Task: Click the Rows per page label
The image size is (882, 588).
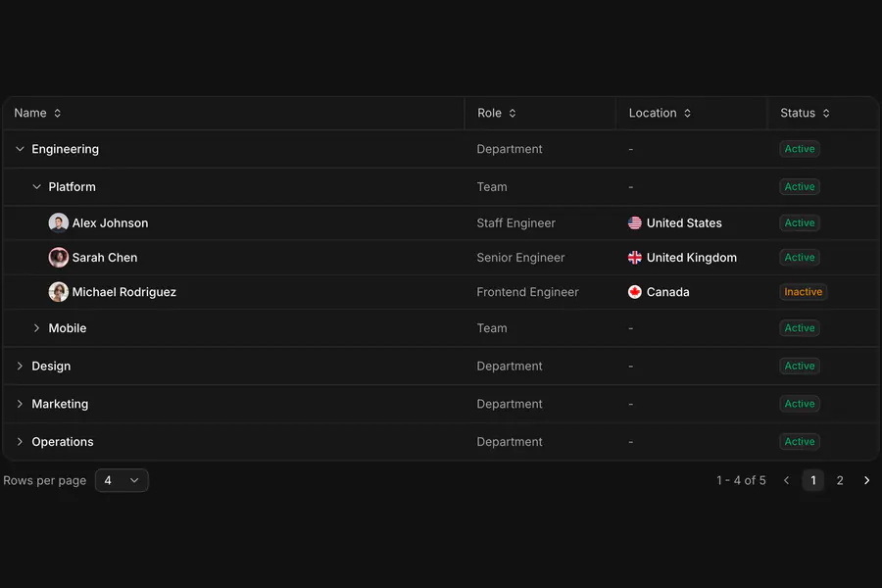Action: pos(45,480)
